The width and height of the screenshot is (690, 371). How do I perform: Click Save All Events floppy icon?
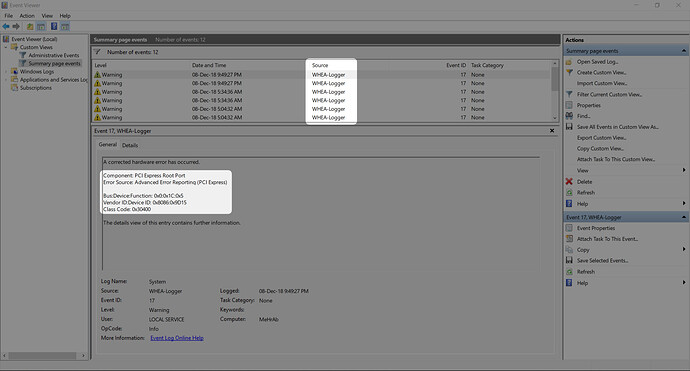pyautogui.click(x=569, y=127)
